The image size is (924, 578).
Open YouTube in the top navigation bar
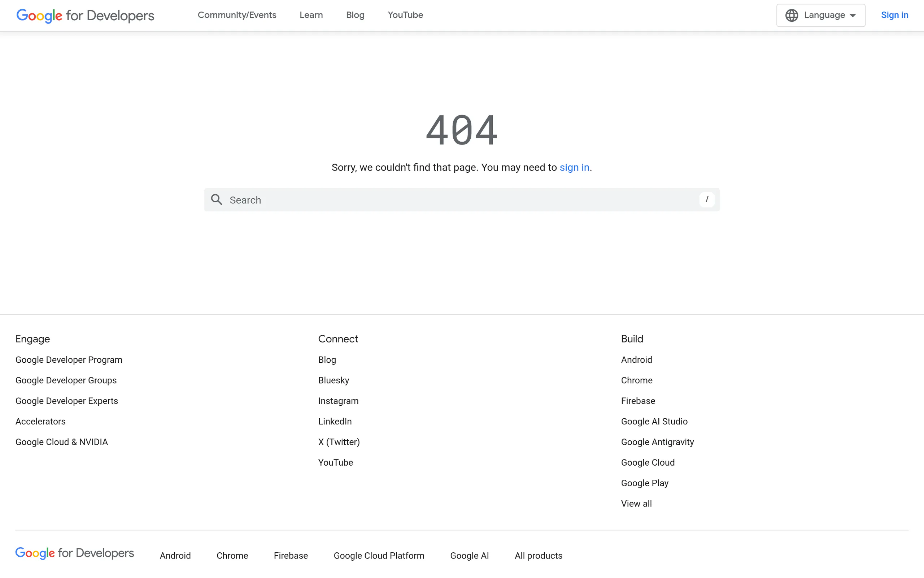coord(405,15)
